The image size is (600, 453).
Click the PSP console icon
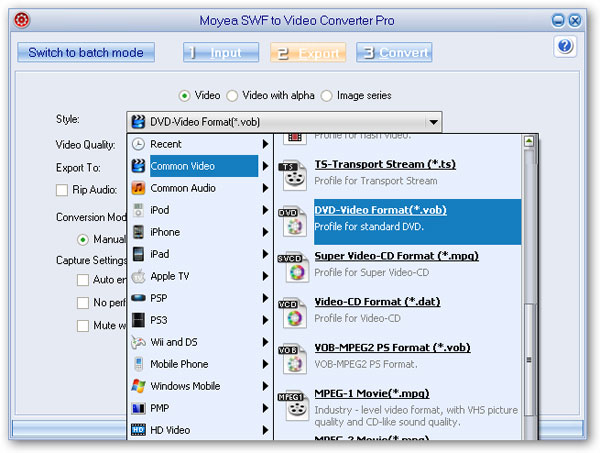pos(138,298)
